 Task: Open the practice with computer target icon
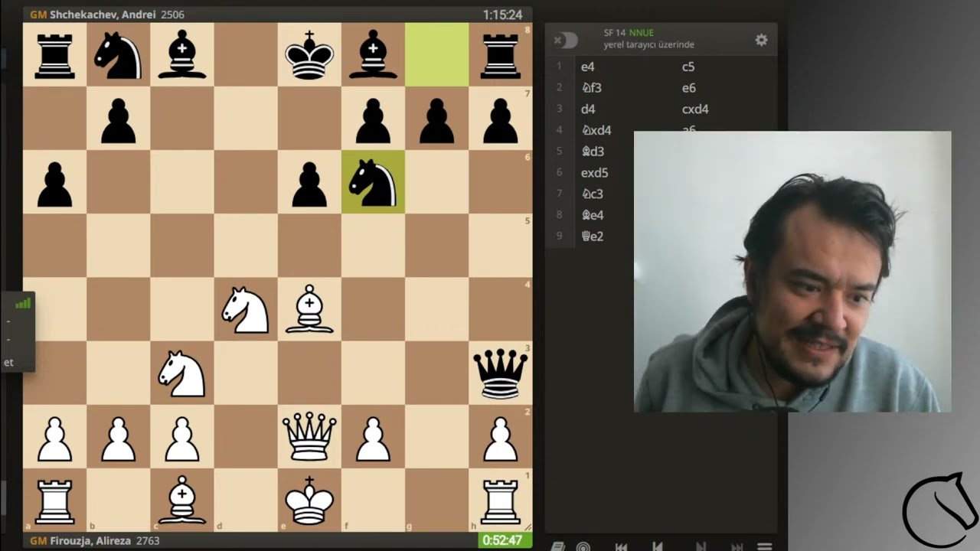click(583, 546)
